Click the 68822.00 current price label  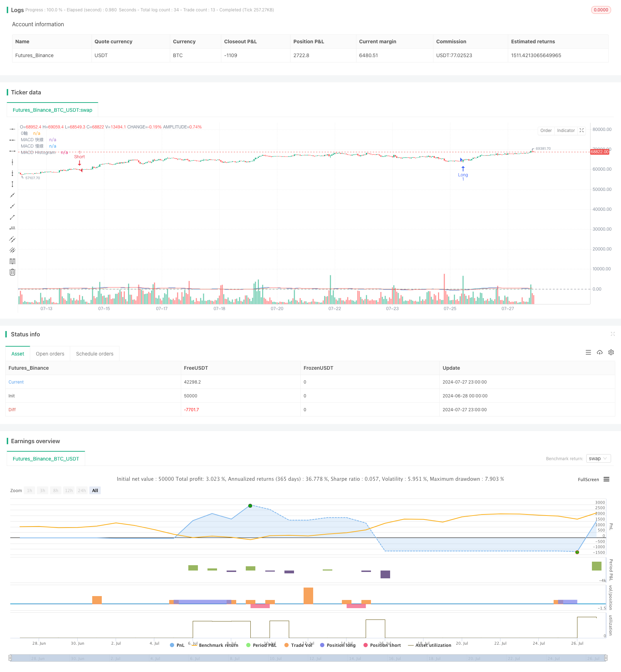point(600,152)
